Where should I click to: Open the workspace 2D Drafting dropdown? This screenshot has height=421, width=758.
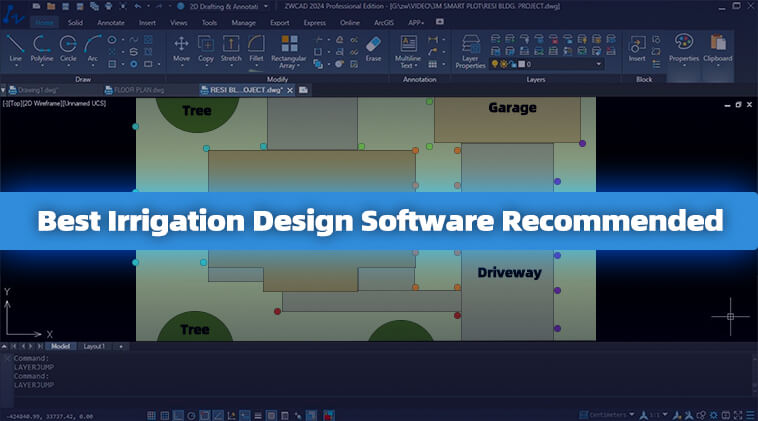(x=265, y=6)
